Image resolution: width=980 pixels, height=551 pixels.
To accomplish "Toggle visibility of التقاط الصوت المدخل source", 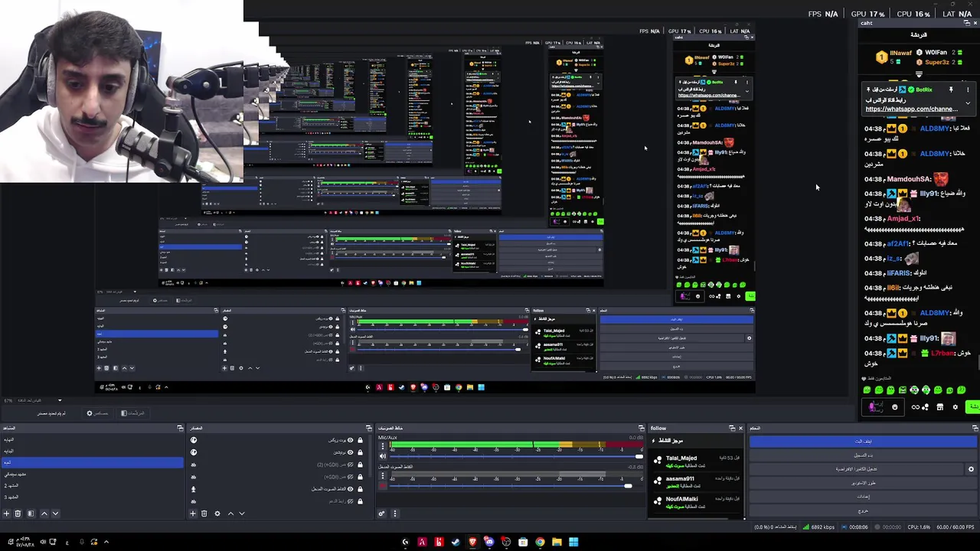I will pyautogui.click(x=350, y=489).
